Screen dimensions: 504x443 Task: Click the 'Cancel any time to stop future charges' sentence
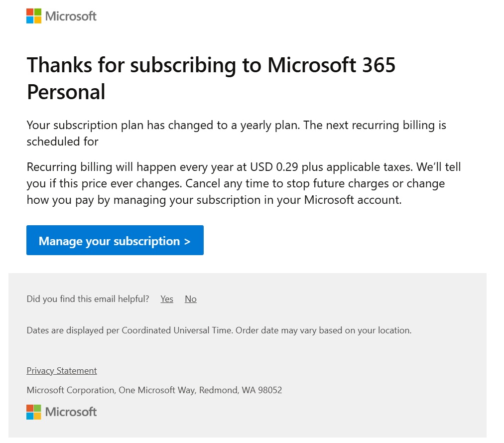(x=288, y=183)
